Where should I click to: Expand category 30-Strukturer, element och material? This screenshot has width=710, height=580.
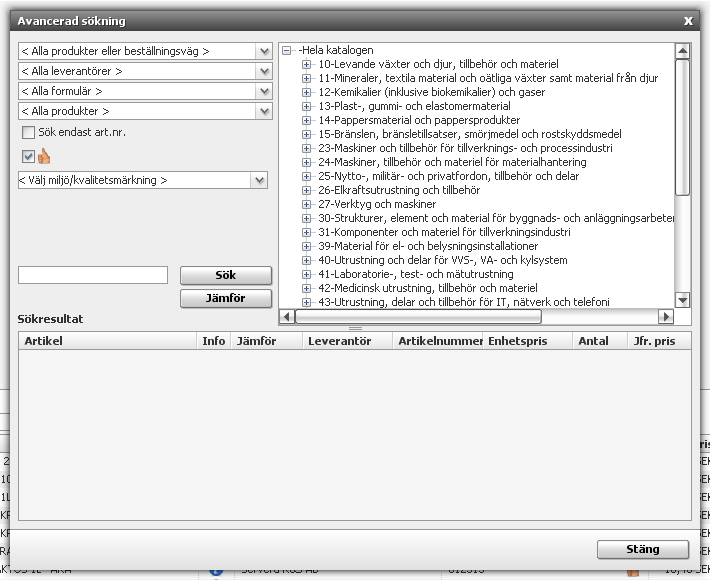tap(307, 219)
